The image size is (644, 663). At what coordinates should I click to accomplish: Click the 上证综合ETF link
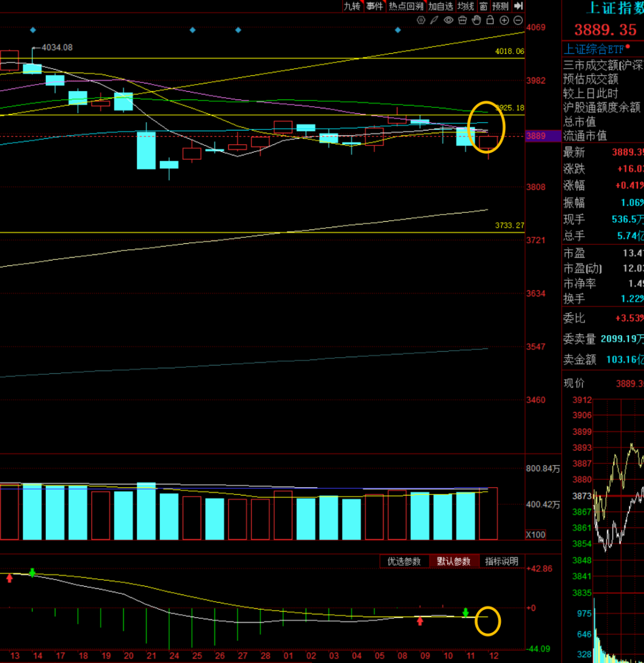[x=593, y=49]
